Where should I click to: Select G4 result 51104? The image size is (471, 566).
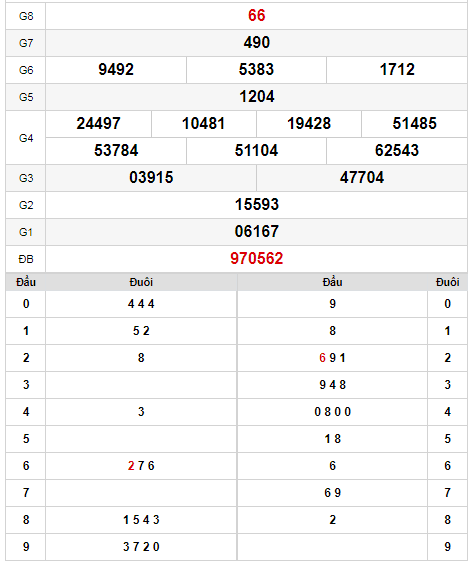[256, 151]
